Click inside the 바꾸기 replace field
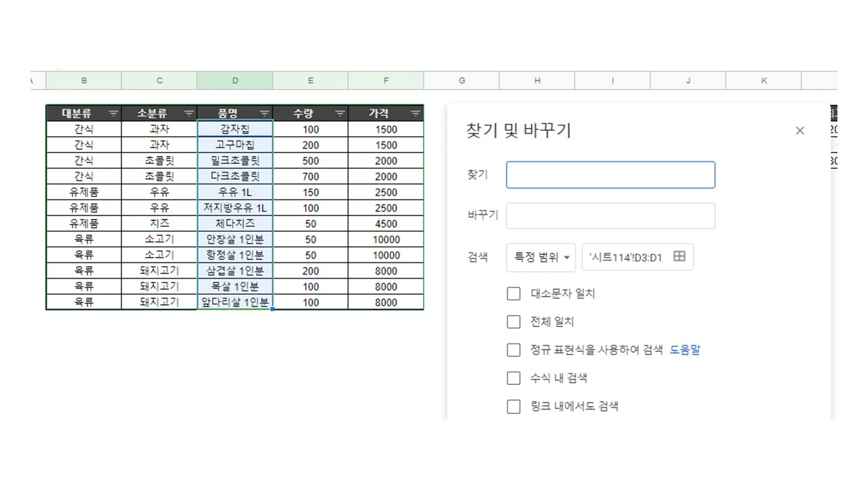Screen dimensions: 868x488 coord(610,215)
